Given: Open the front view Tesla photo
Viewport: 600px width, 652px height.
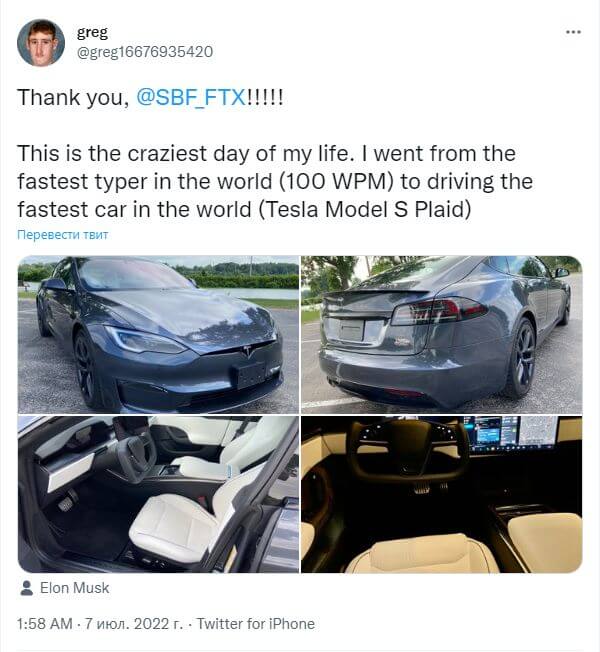Looking at the screenshot, I should click(x=158, y=335).
